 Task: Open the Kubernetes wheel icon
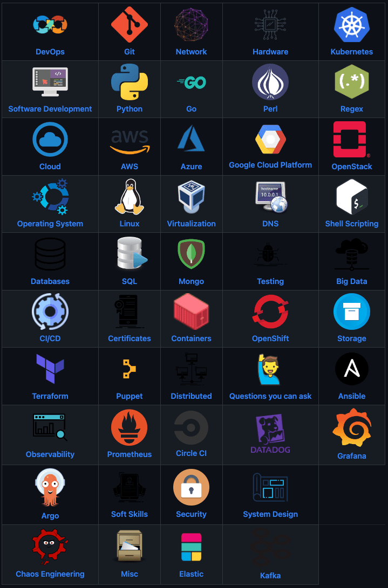coord(351,24)
